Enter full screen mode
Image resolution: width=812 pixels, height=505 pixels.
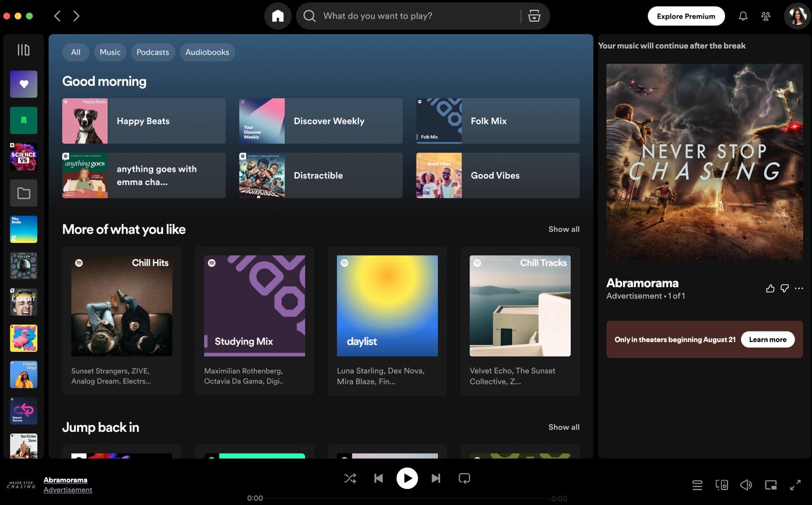(x=795, y=485)
